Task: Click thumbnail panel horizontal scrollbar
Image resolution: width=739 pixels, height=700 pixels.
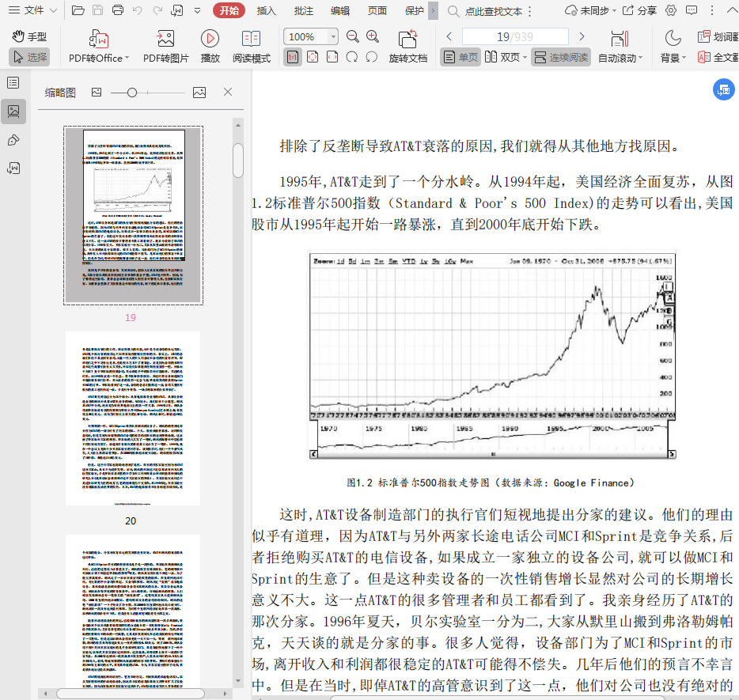Action: click(x=131, y=694)
